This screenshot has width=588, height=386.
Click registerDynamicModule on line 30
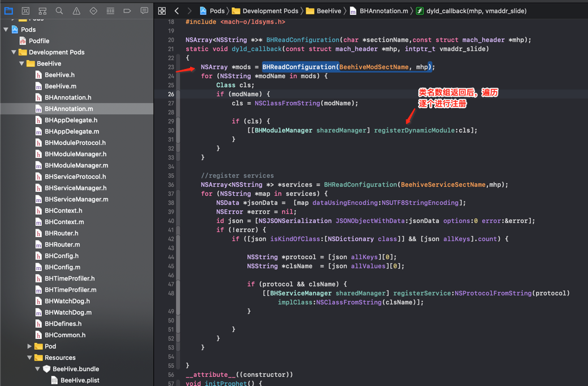(x=414, y=130)
